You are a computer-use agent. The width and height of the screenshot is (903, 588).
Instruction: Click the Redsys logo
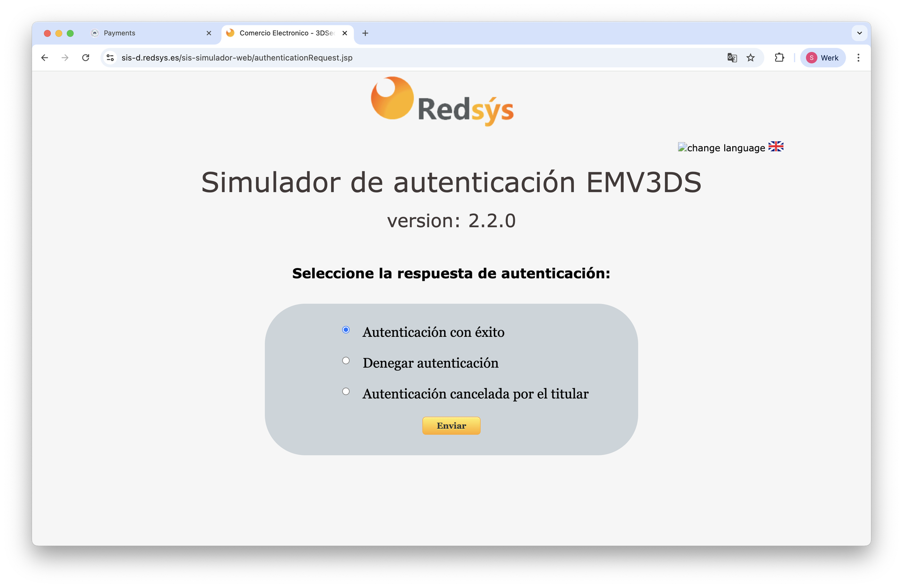pos(442,101)
